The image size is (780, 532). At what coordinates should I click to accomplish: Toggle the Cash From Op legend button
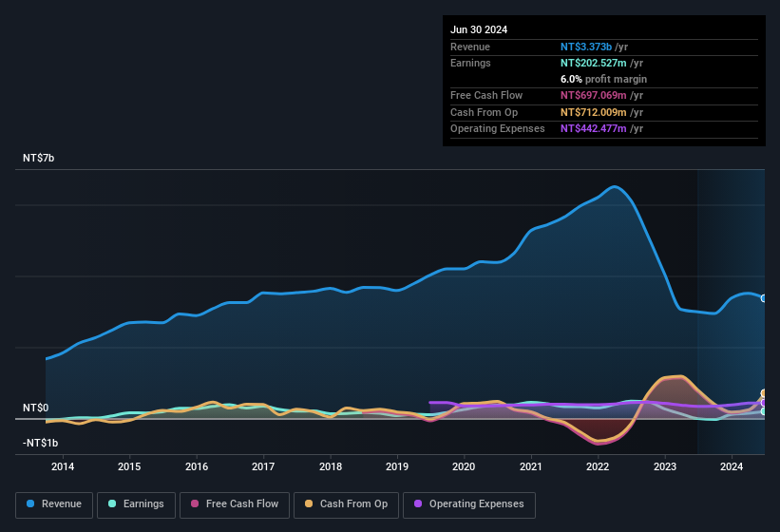click(346, 504)
